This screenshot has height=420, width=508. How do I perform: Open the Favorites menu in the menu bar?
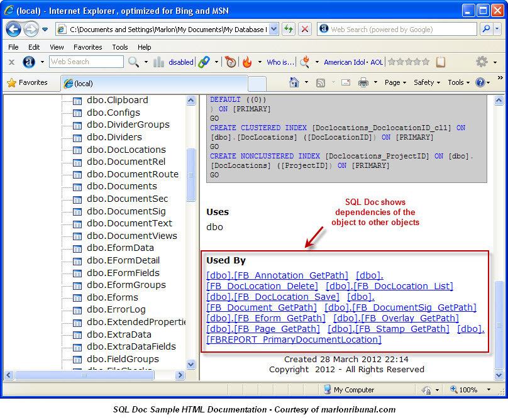(87, 47)
